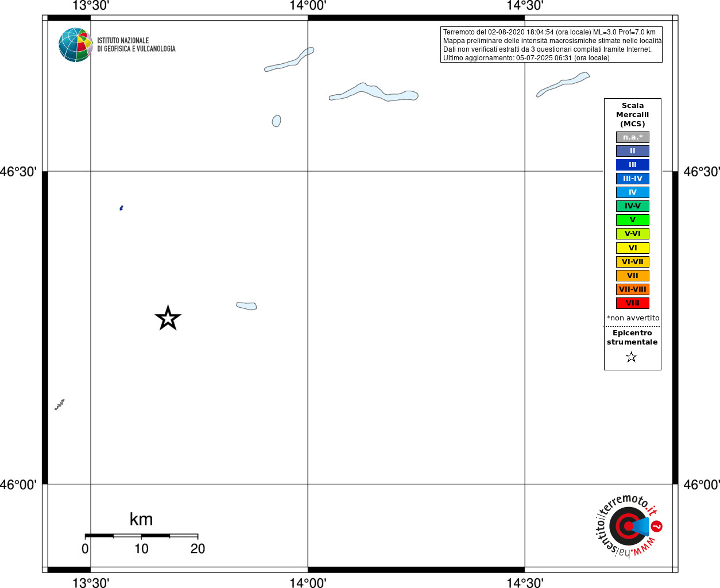Image resolution: width=720 pixels, height=588 pixels.
Task: Select the VII-VIII orange legend swatch
Action: click(633, 289)
